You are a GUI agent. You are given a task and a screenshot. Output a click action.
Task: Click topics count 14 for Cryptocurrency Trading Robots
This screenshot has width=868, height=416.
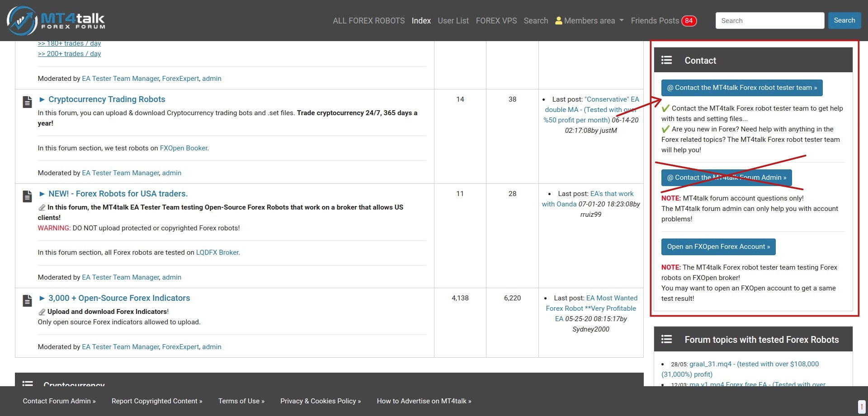[x=460, y=99]
